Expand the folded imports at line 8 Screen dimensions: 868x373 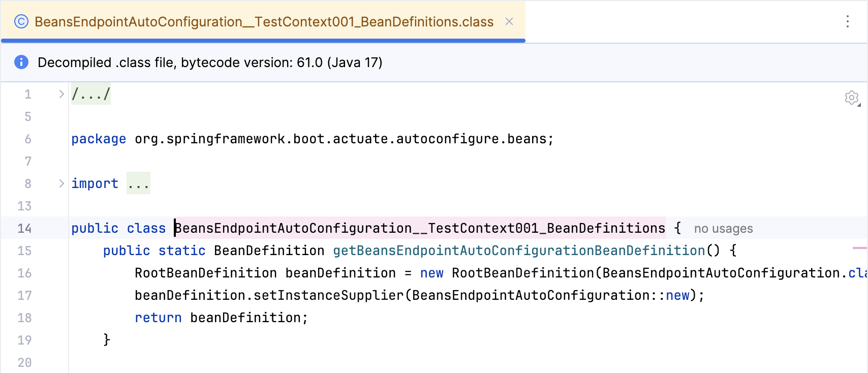[61, 183]
